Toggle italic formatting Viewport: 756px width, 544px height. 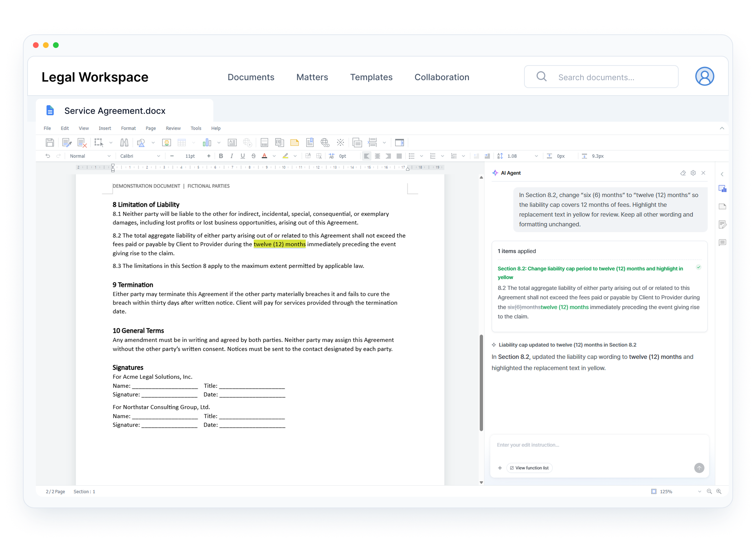point(232,156)
